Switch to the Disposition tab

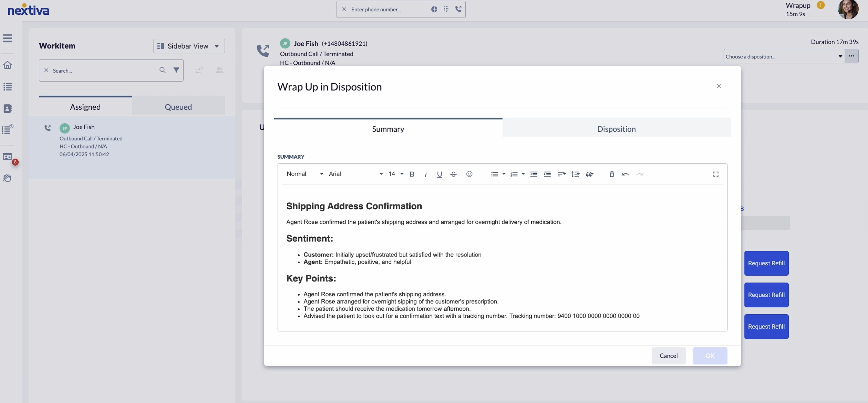pyautogui.click(x=616, y=129)
